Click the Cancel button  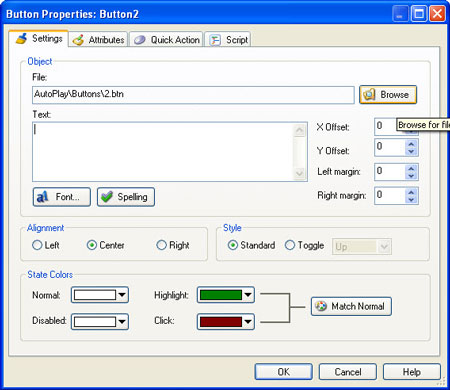click(348, 372)
